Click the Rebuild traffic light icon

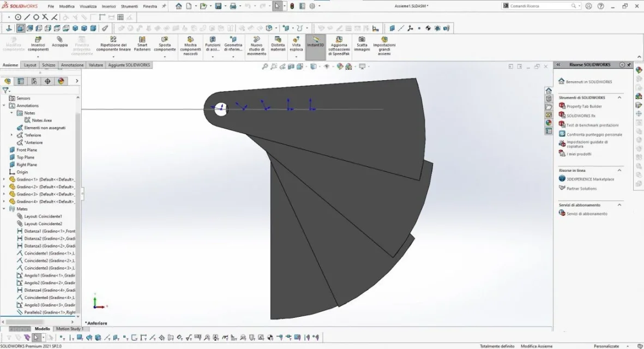[x=292, y=6]
